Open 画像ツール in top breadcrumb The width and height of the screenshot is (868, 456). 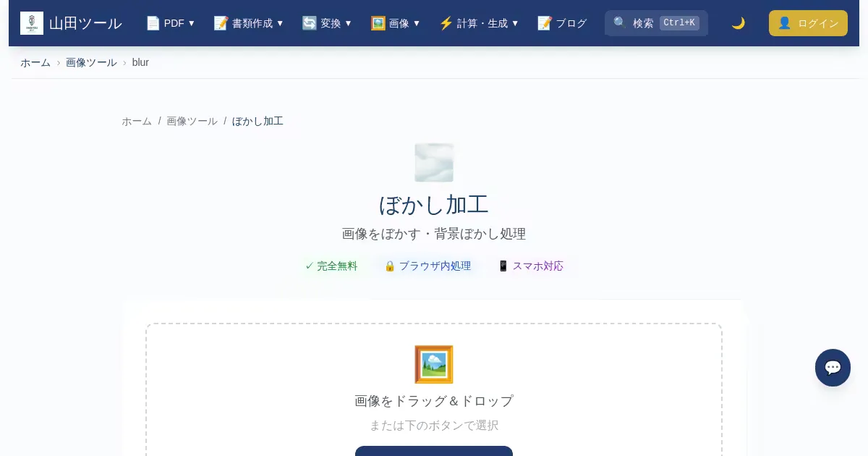(91, 62)
